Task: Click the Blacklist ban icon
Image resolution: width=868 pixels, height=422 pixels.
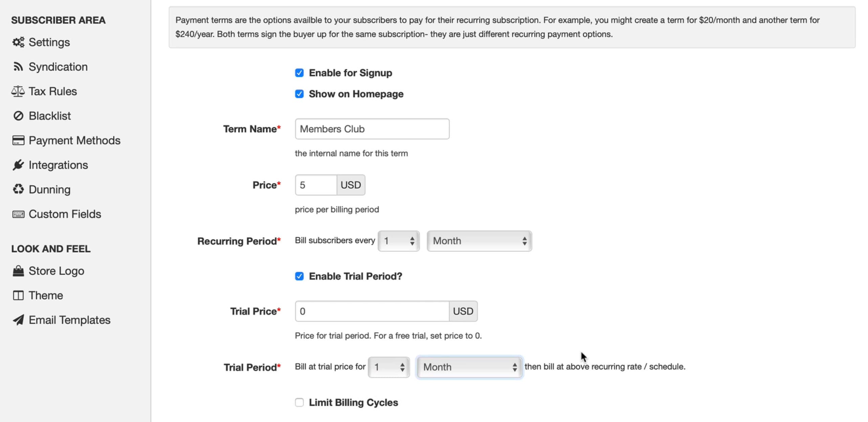Action: (x=18, y=116)
